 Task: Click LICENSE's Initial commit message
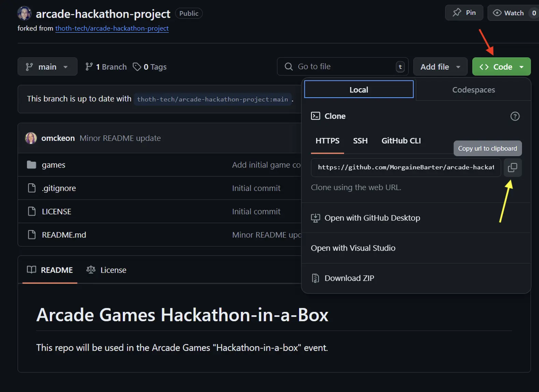(x=256, y=212)
